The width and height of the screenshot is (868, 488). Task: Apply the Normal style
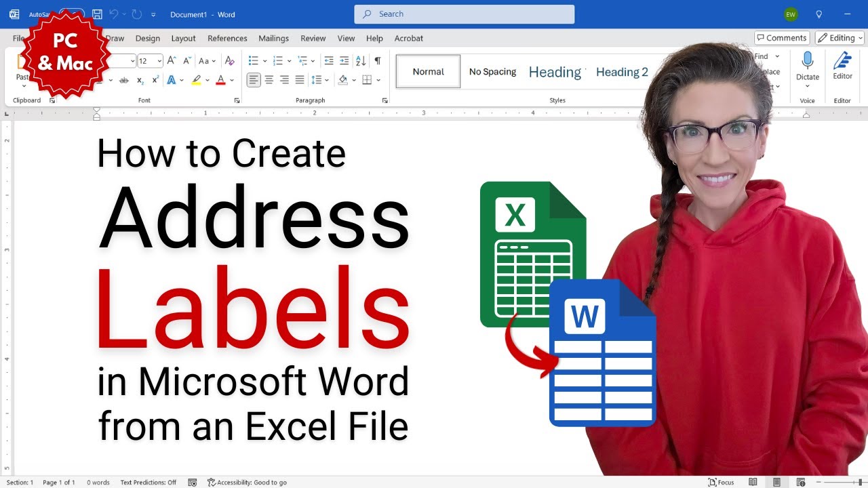point(428,72)
